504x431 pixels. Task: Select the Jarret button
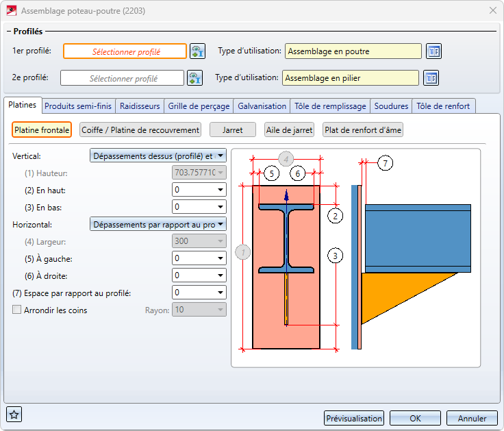point(233,130)
